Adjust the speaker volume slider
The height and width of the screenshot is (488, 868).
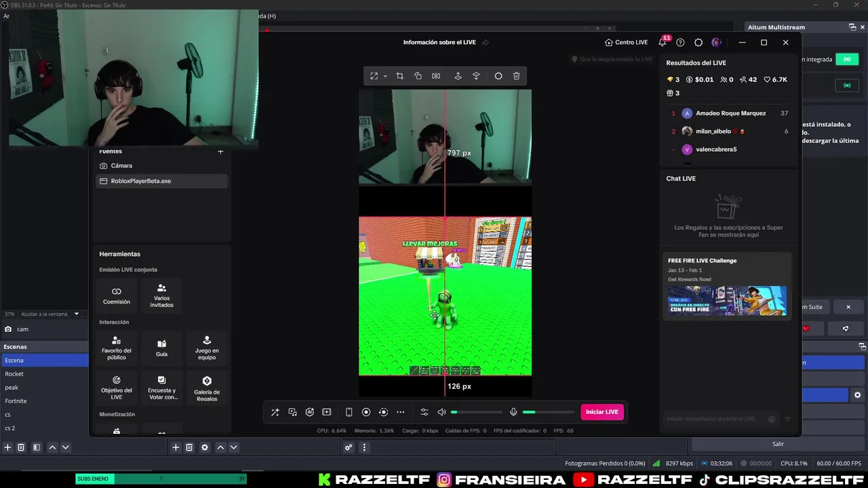477,412
